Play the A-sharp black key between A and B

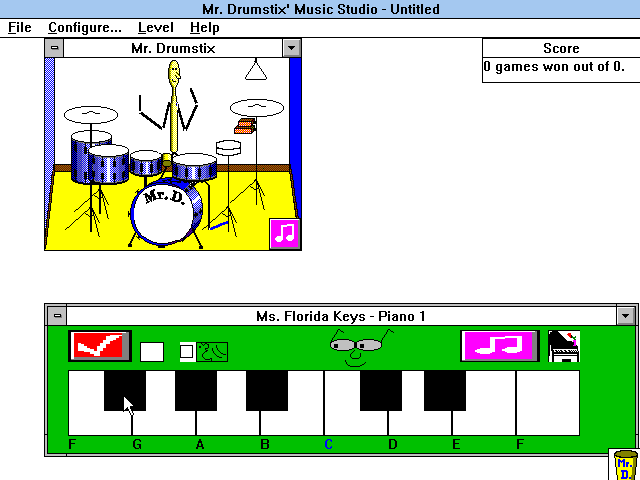point(267,390)
